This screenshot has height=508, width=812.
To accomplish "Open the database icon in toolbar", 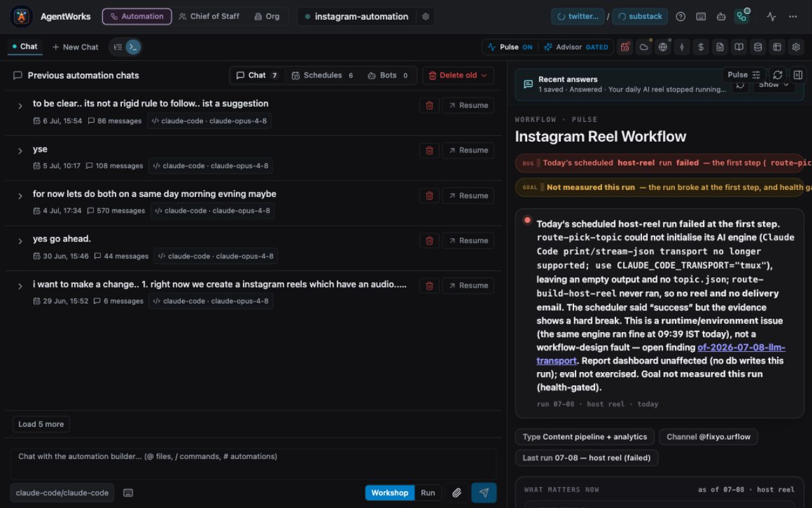I will click(757, 47).
